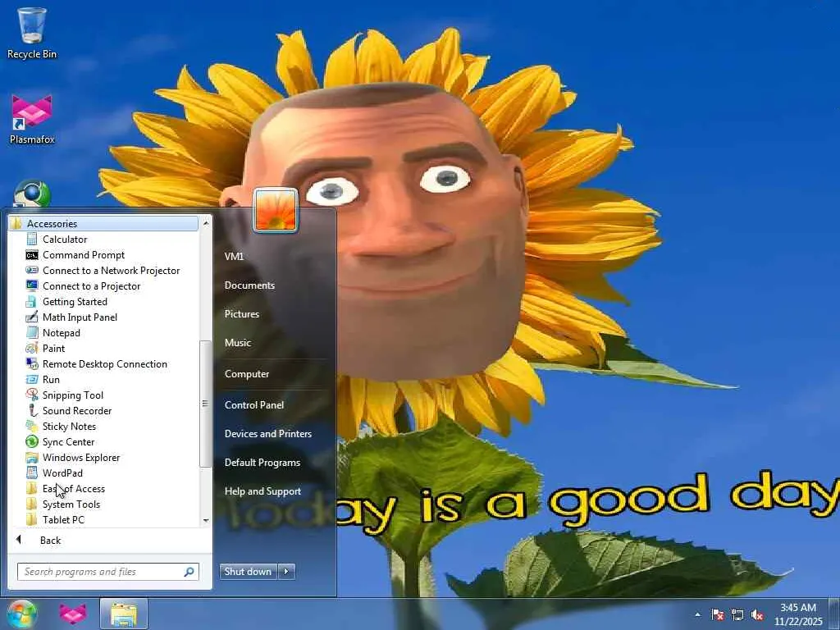
Task: Click the search magnifier icon
Action: coord(189,572)
